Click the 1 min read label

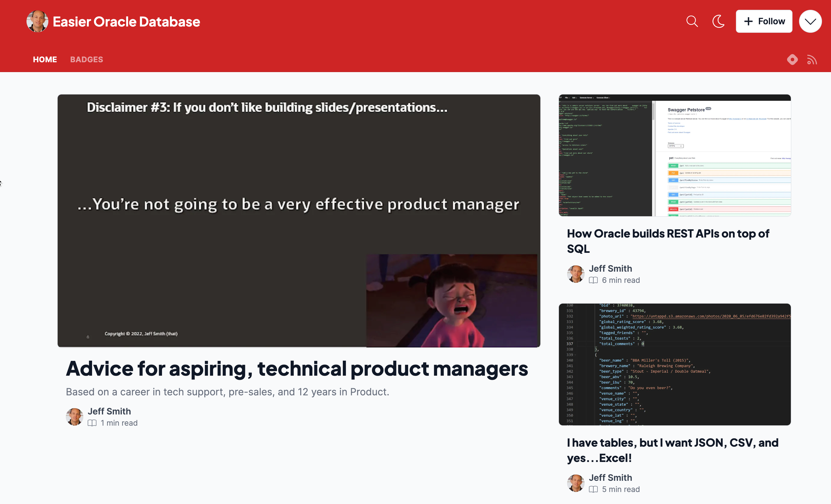click(119, 423)
